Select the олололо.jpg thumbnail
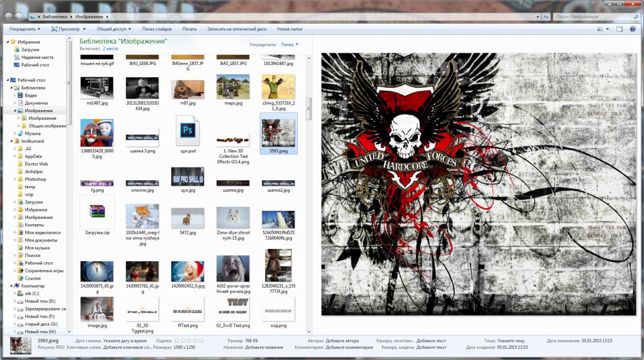 tap(142, 183)
